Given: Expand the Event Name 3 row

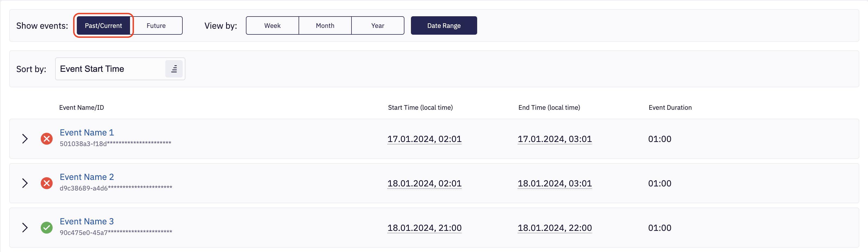Looking at the screenshot, I should click(25, 227).
